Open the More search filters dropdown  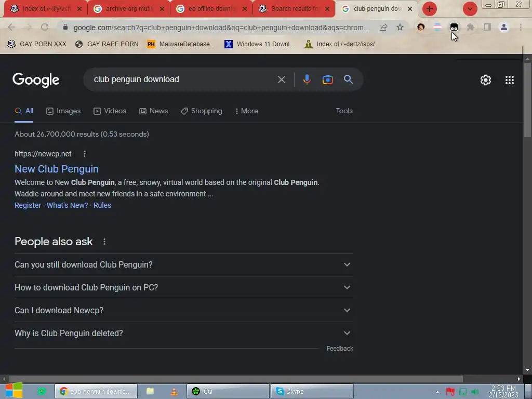tap(247, 111)
